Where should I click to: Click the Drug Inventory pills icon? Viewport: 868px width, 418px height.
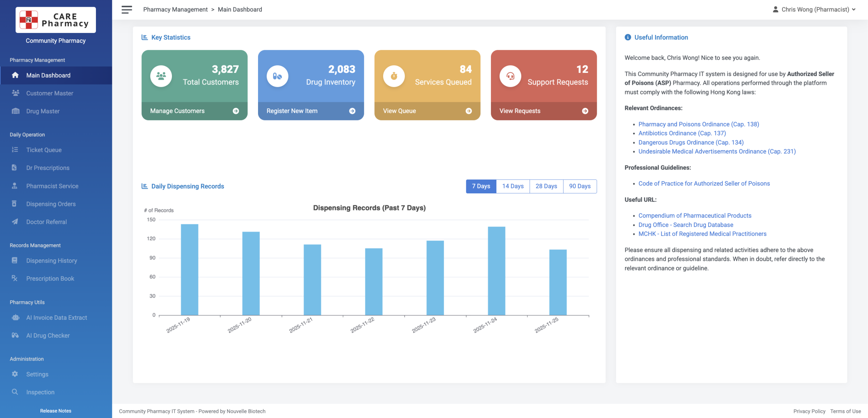coord(277,76)
